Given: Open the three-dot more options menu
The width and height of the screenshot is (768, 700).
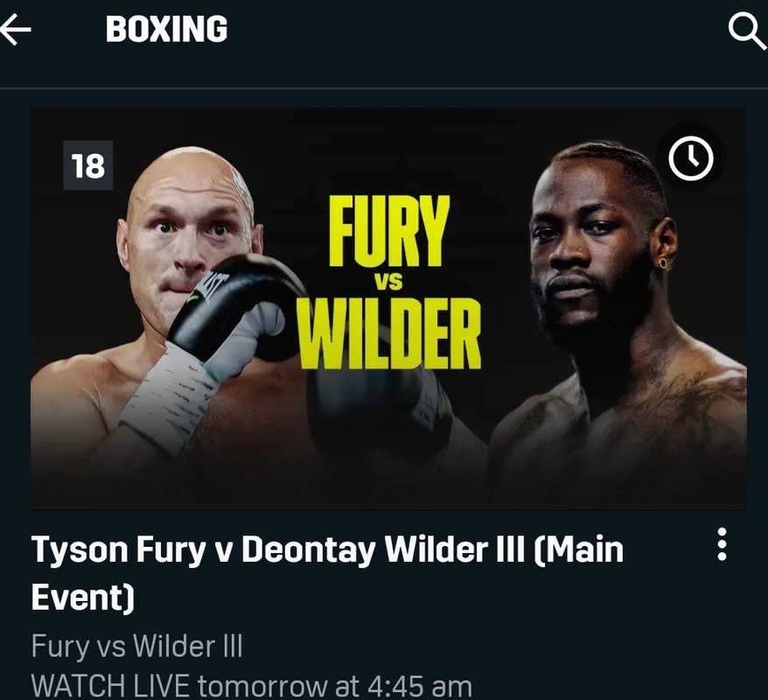Looking at the screenshot, I should coord(722,544).
